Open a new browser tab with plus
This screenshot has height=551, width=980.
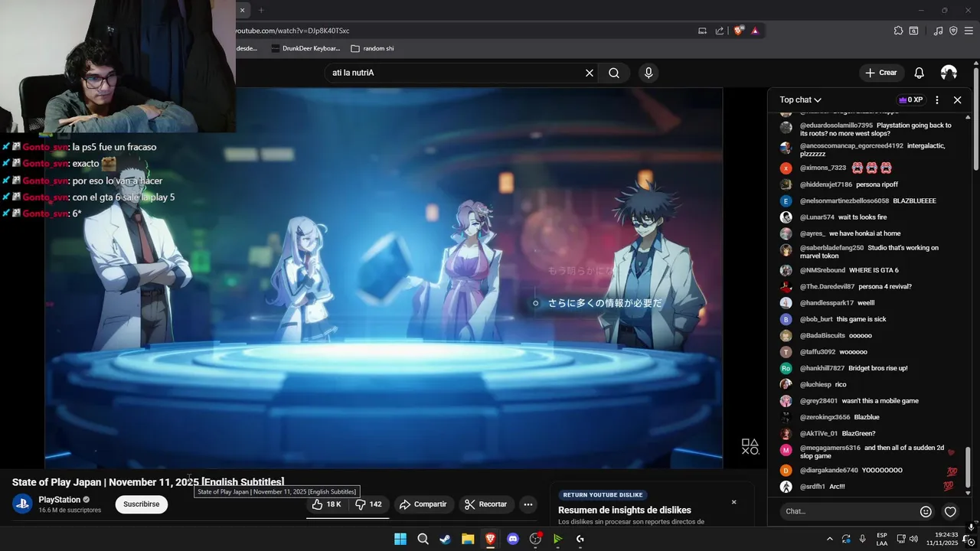point(261,10)
